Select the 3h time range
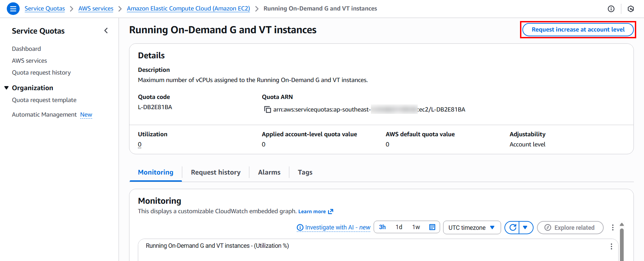The width and height of the screenshot is (644, 261). (x=382, y=227)
